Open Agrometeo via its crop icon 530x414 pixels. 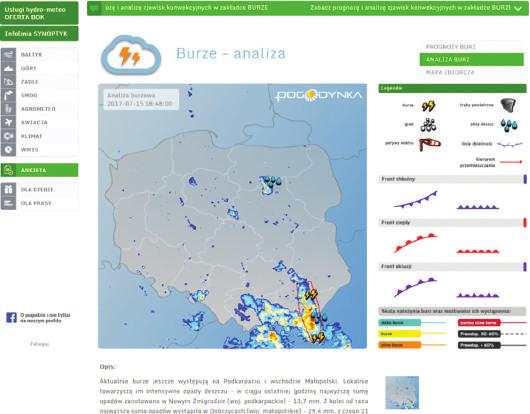[8, 109]
